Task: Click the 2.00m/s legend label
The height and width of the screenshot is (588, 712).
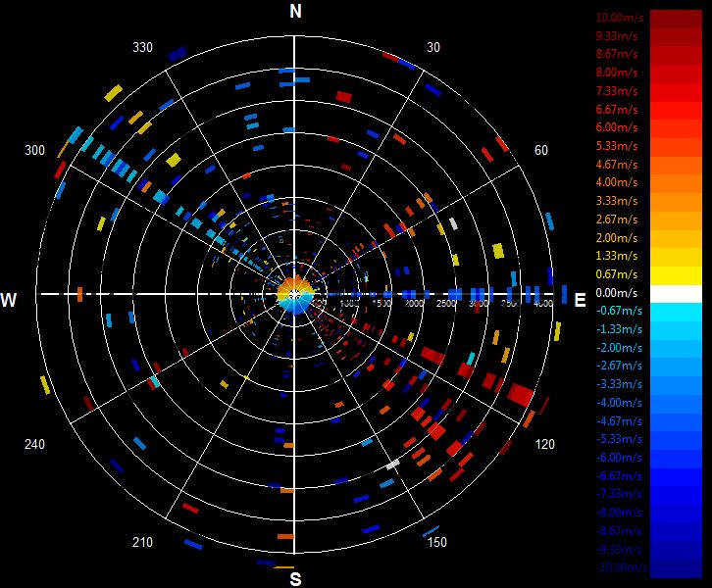Action: pos(617,238)
